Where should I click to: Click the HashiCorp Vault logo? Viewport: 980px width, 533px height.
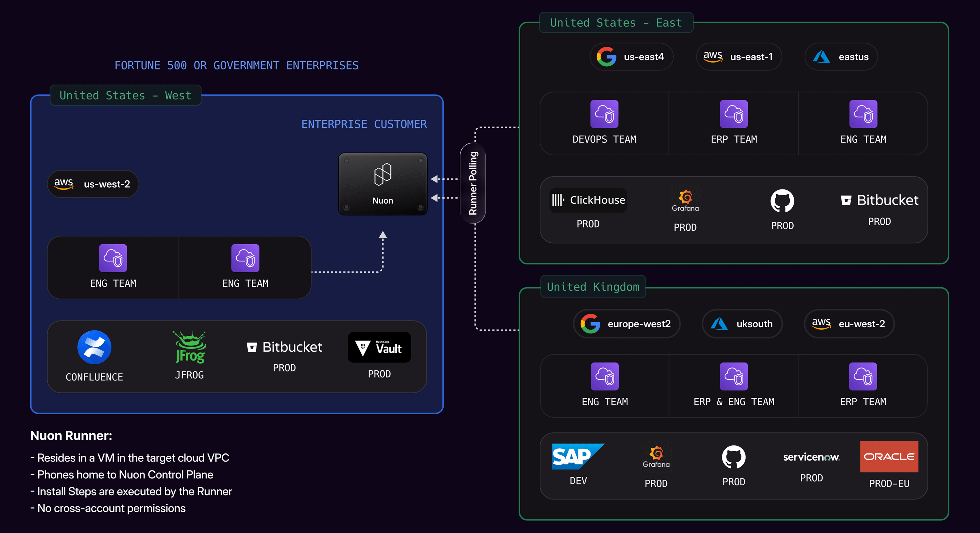(x=379, y=348)
